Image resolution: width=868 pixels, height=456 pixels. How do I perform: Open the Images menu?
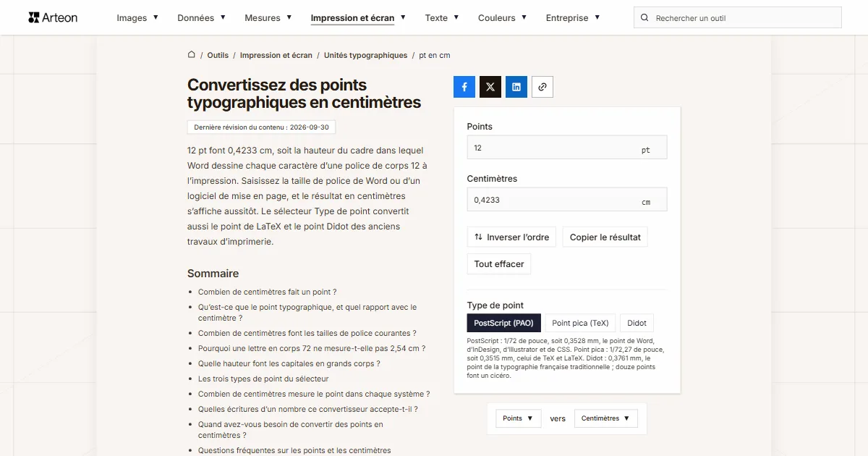point(137,18)
